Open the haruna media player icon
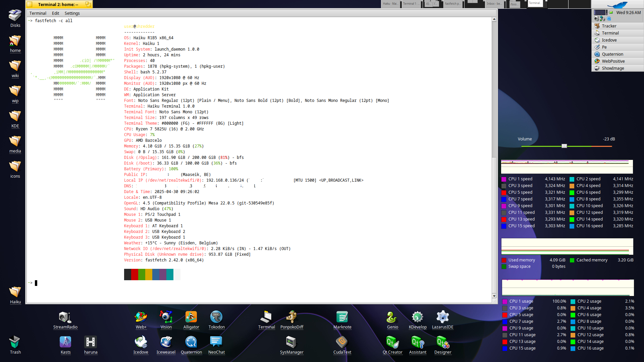This screenshot has height=362, width=644. click(91, 343)
